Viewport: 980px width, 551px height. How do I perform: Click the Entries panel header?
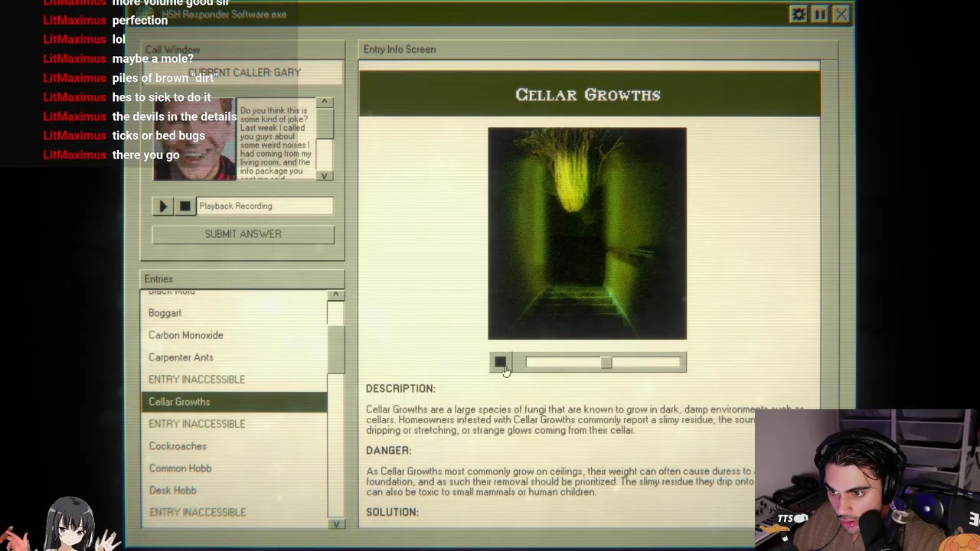243,279
